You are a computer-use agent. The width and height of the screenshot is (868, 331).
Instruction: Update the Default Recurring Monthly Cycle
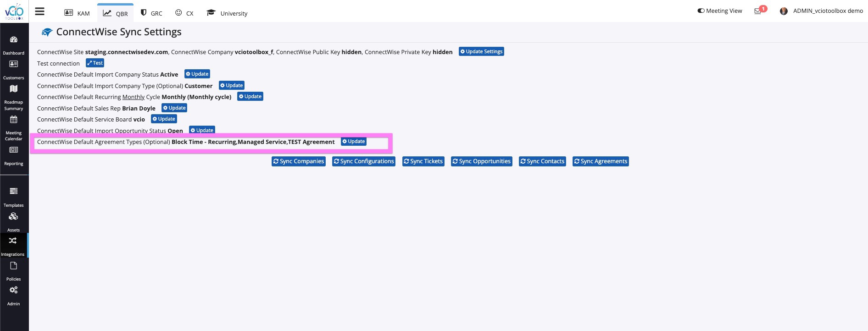pos(250,97)
